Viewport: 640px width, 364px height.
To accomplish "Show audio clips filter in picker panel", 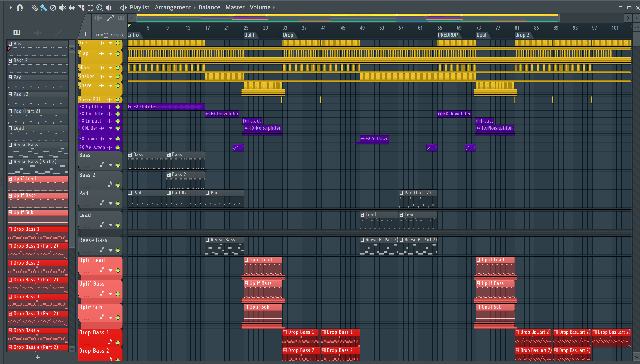I will coord(38,32).
